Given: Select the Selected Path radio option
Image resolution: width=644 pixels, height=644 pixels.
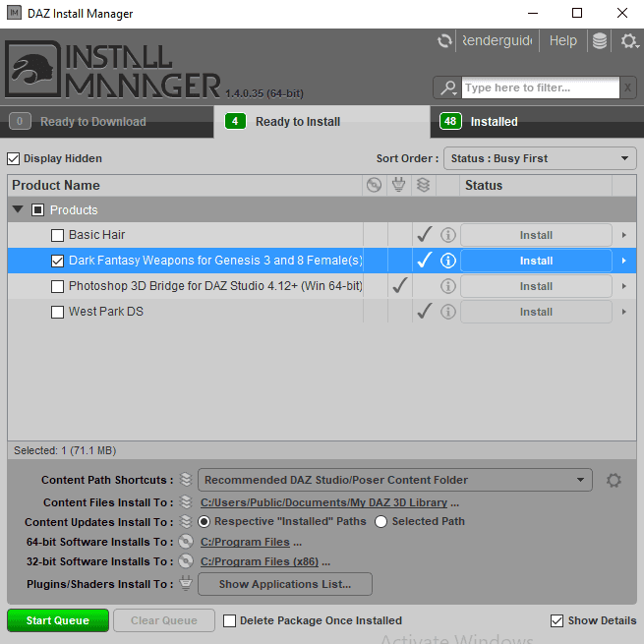Looking at the screenshot, I should point(381,522).
